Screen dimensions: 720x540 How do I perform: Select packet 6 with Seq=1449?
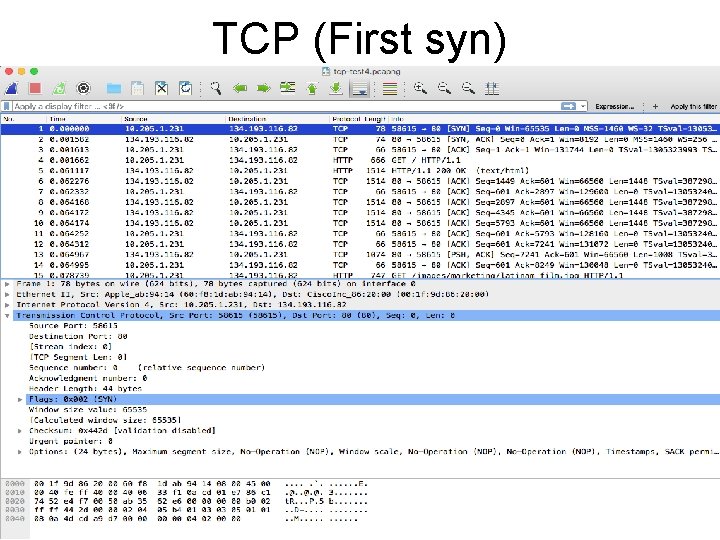pos(360,181)
